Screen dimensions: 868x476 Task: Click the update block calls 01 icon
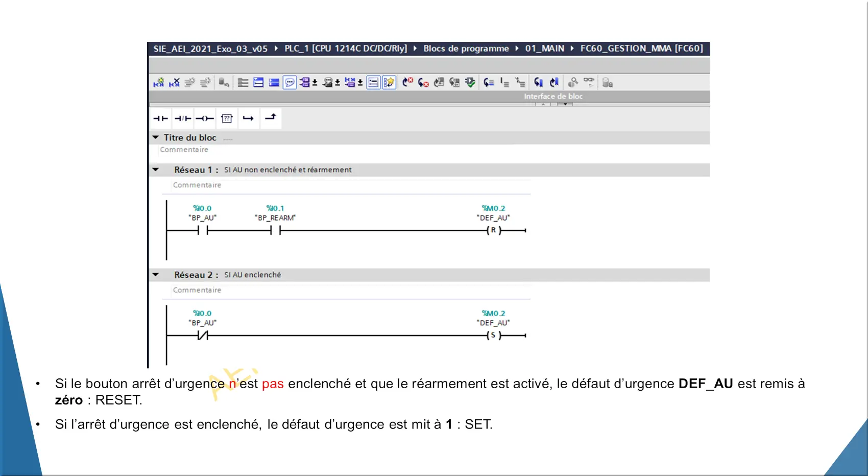(x=454, y=82)
